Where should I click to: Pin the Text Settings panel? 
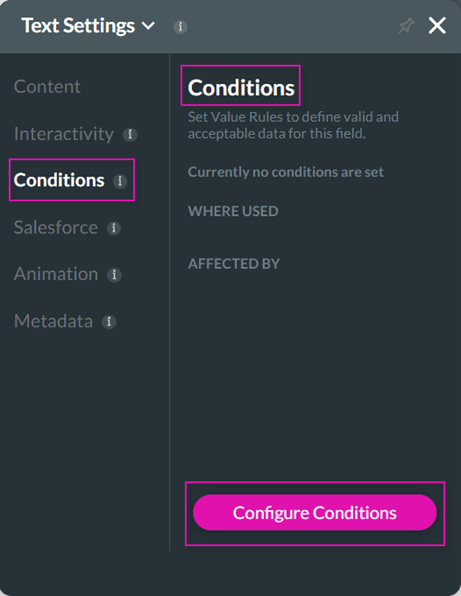pyautogui.click(x=406, y=26)
